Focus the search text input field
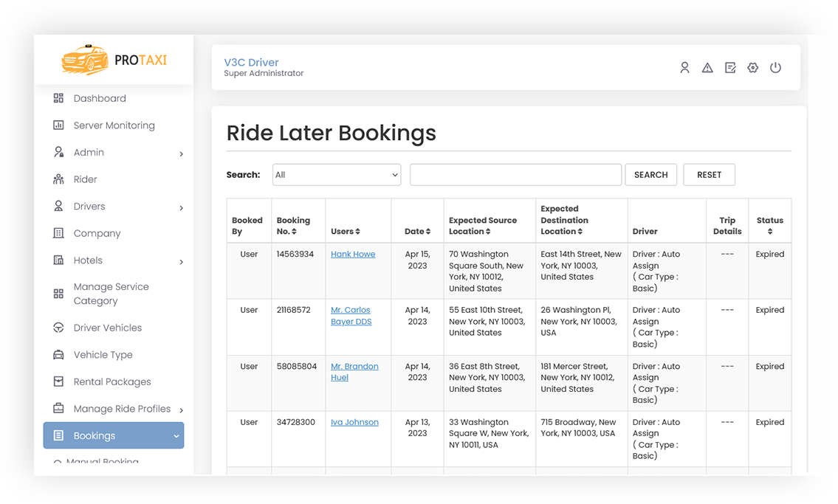The image size is (838, 504). click(x=516, y=175)
